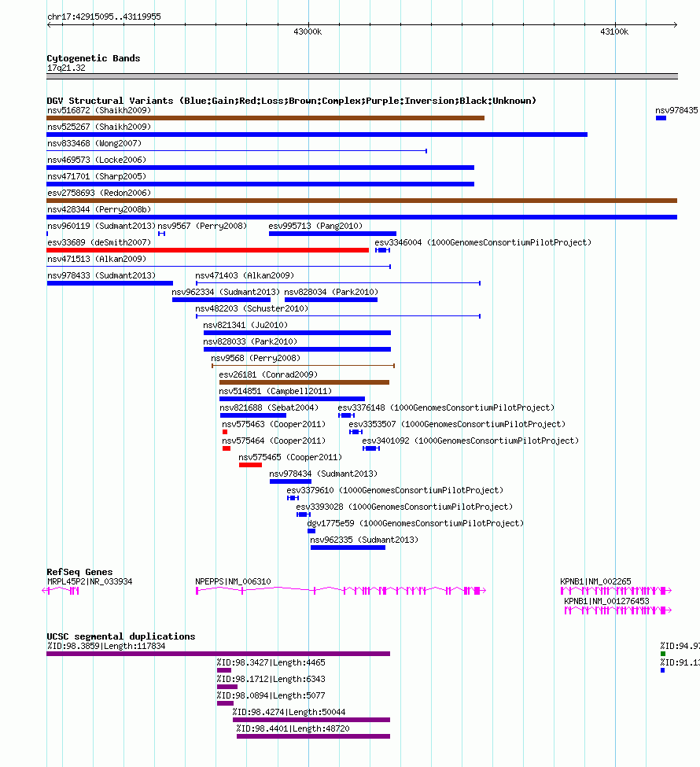700x767 pixels.
Task: Open the nsv471701 (Sharp2005) variant
Action: pos(260,184)
